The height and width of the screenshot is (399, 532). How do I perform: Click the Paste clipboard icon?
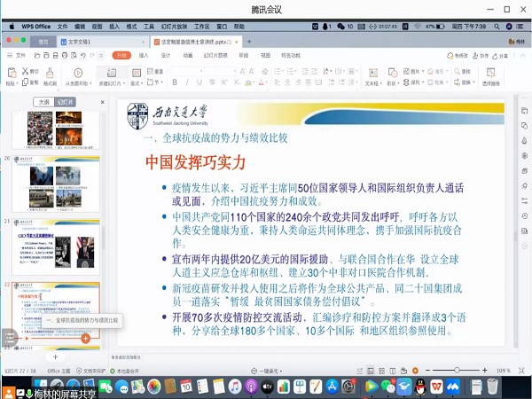[12, 73]
